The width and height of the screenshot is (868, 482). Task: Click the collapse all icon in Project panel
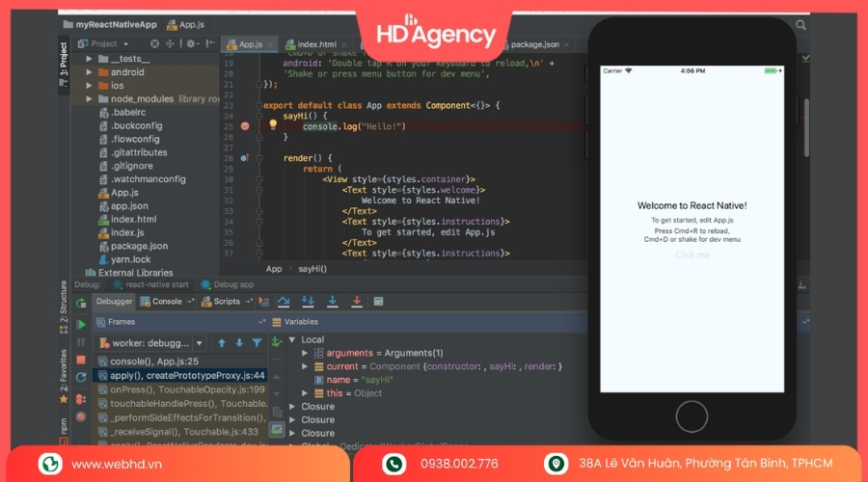click(x=170, y=43)
